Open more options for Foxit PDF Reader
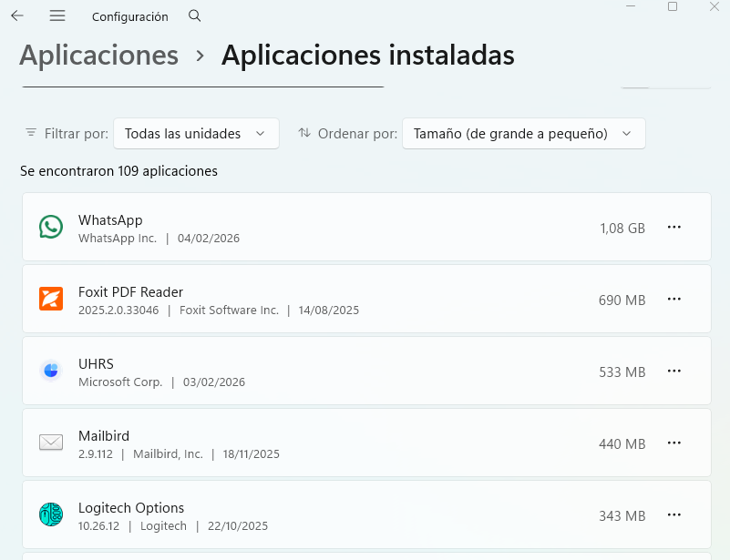The image size is (730, 560). click(x=674, y=299)
